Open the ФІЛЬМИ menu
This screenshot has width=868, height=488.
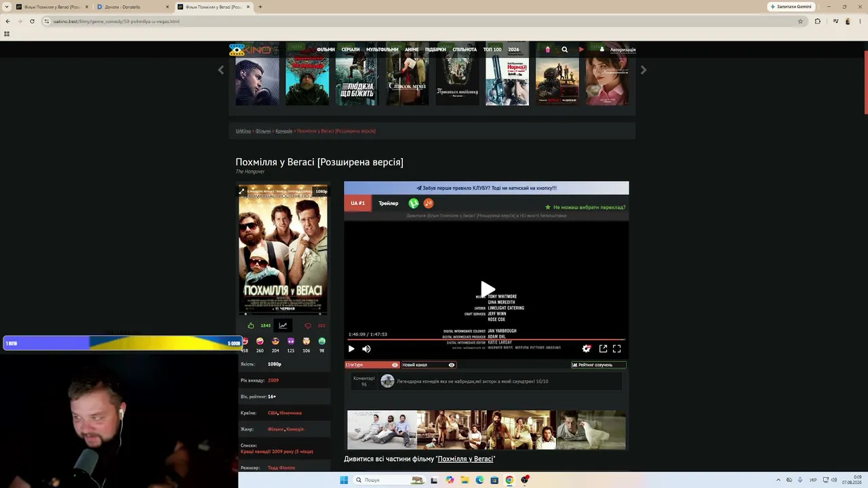point(325,49)
